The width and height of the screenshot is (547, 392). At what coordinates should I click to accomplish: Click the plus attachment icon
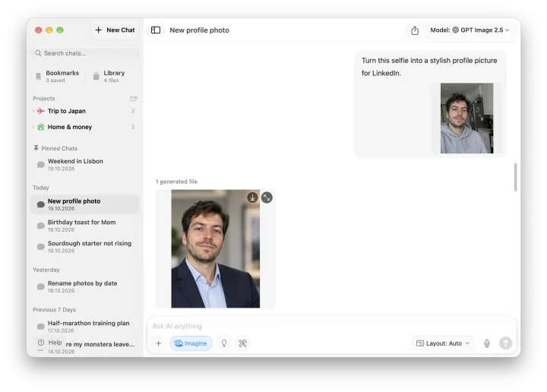[158, 343]
